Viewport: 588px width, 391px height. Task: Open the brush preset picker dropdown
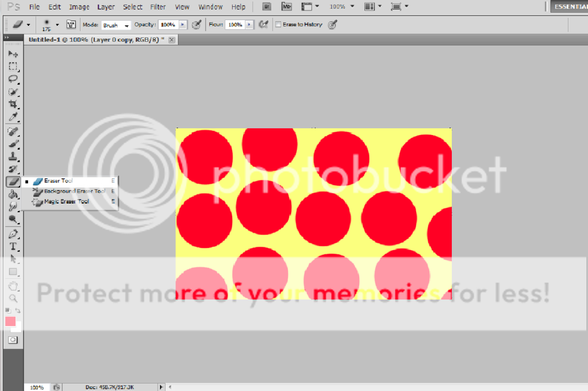[x=57, y=25]
